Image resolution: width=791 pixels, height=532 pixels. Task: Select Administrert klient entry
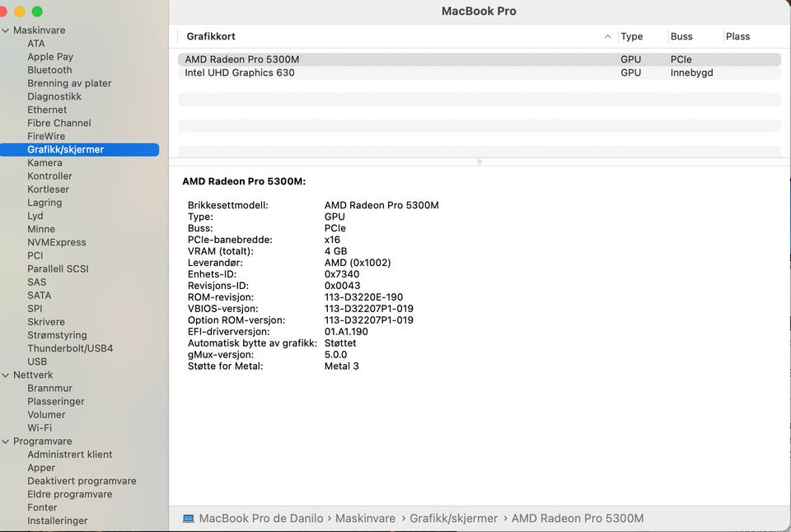coord(69,455)
